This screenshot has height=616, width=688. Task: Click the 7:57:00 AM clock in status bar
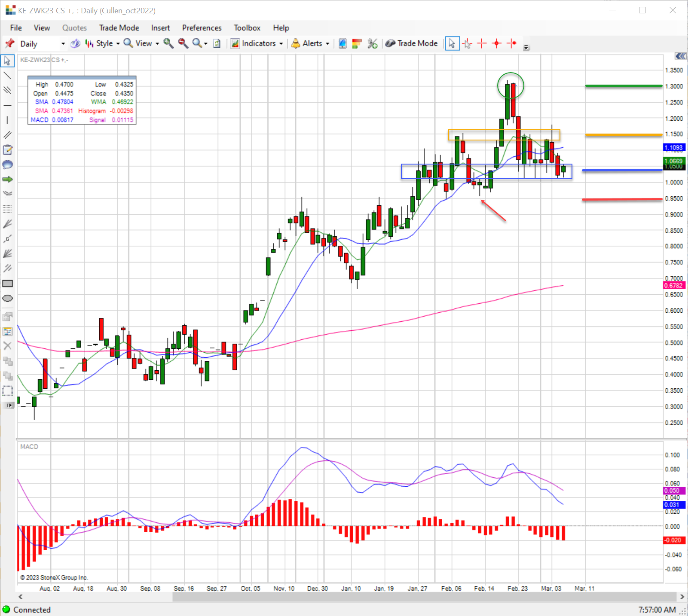pyautogui.click(x=657, y=610)
